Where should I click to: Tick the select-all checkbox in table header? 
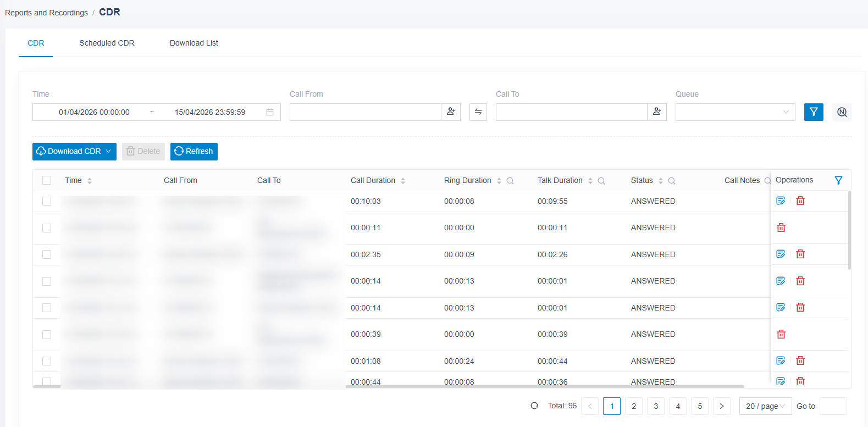click(x=47, y=180)
